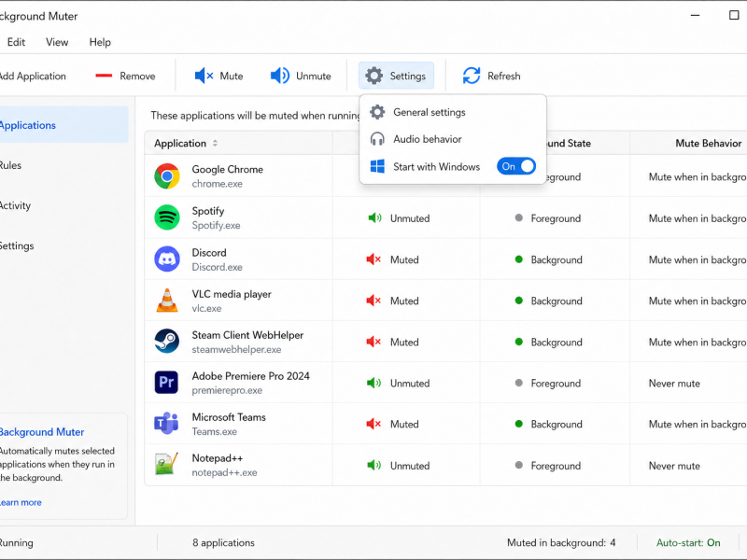Click the Refresh button label
Screen dimensions: 747x560
(503, 77)
